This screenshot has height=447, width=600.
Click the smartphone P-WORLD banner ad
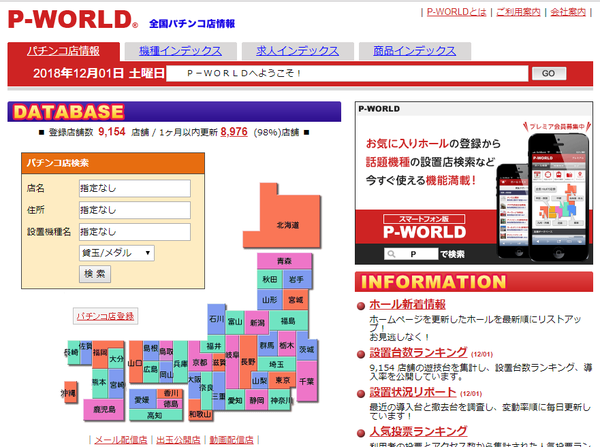tap(474, 183)
